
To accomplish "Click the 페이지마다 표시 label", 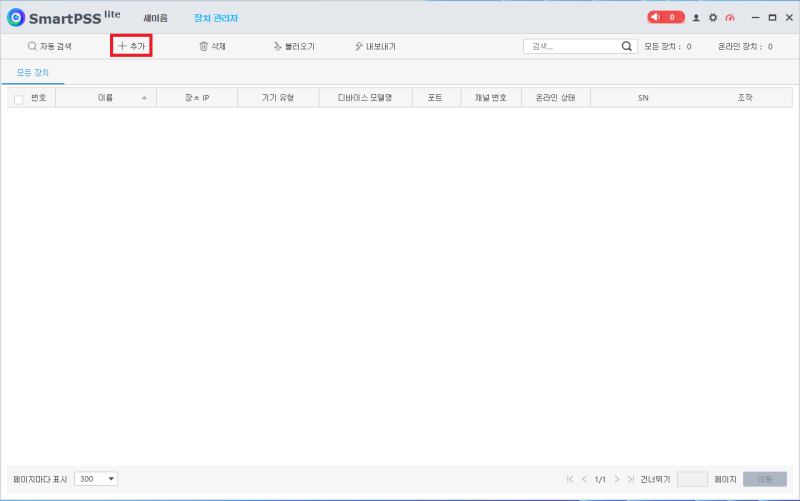I will pos(40,480).
